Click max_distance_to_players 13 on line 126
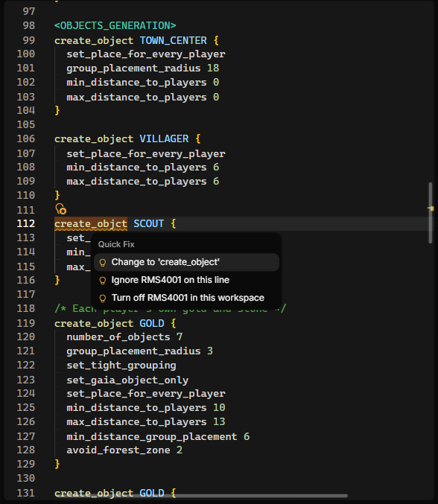 (146, 421)
